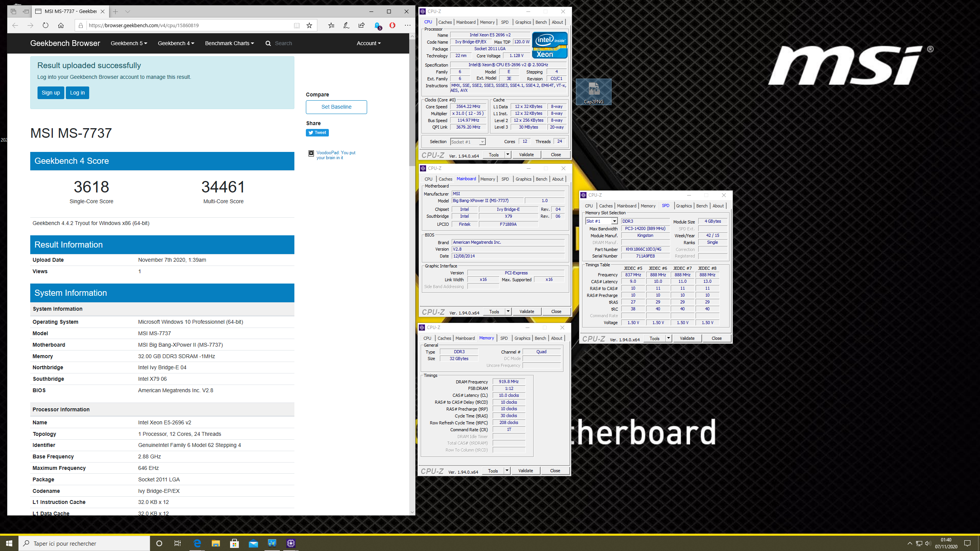Screen dimensions: 980x551
Task: Close the MSI MS-7737 Geekbench tab
Action: (x=103, y=11)
